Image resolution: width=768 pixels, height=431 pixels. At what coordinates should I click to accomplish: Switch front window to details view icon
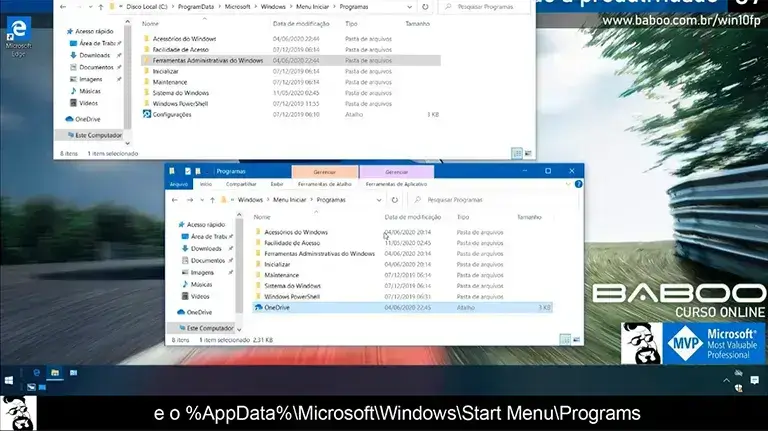[x=565, y=339]
